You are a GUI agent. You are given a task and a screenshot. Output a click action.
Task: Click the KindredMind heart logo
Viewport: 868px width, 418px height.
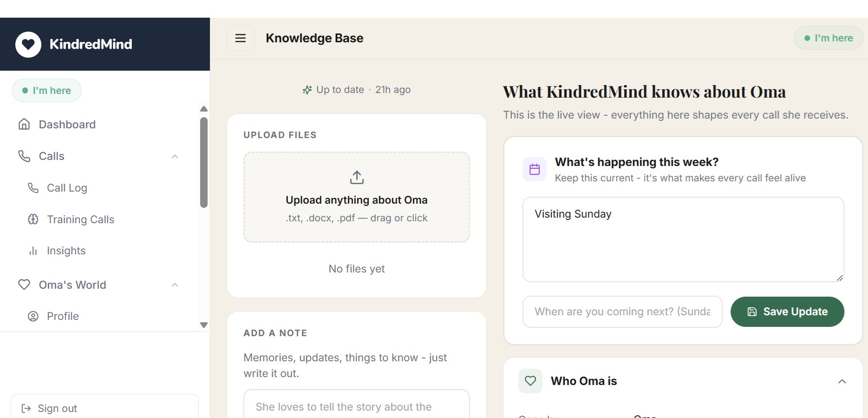[x=28, y=44]
